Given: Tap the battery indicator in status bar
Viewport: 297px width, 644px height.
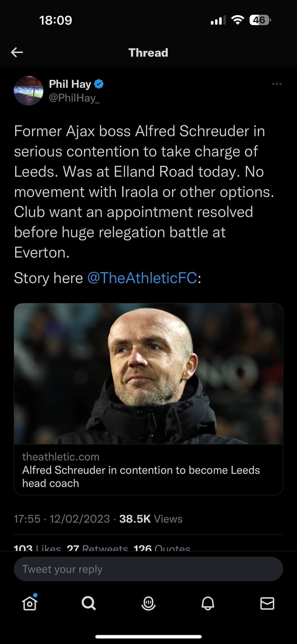Looking at the screenshot, I should (260, 20).
